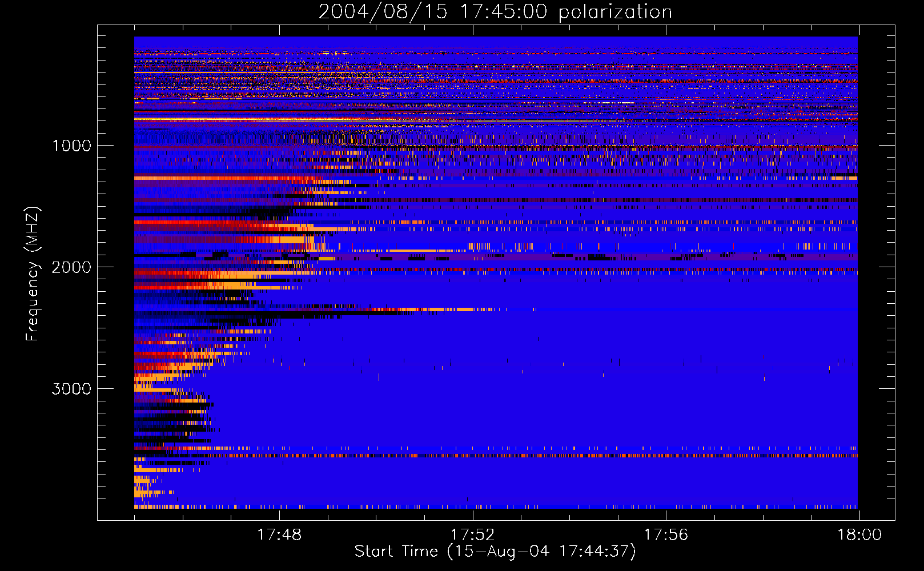Click the "17:48" time tick label
This screenshot has width=924, height=571.
coord(279,535)
